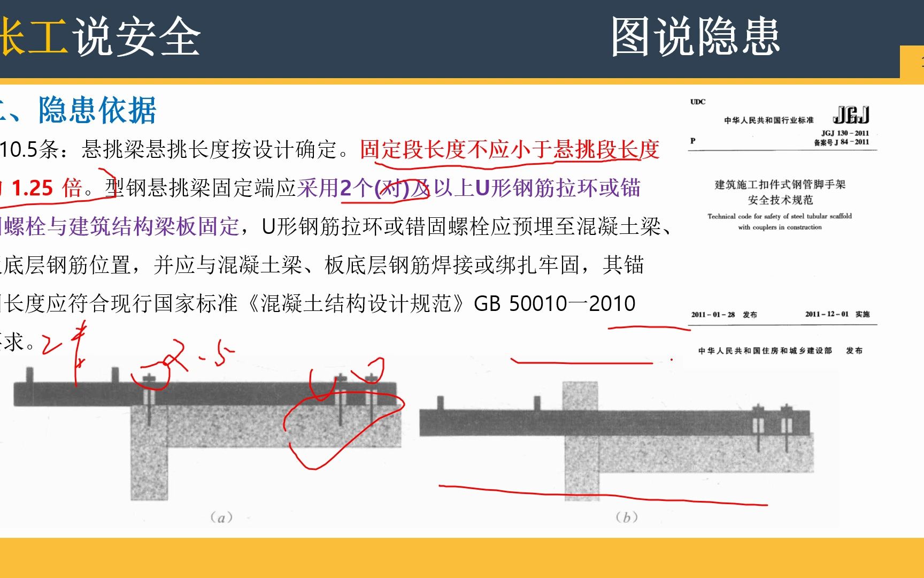Screen dimensions: 924x578
Task: Click the cover title '建筑施工扣件式钢管脚手架'
Action: pyautogui.click(x=780, y=185)
